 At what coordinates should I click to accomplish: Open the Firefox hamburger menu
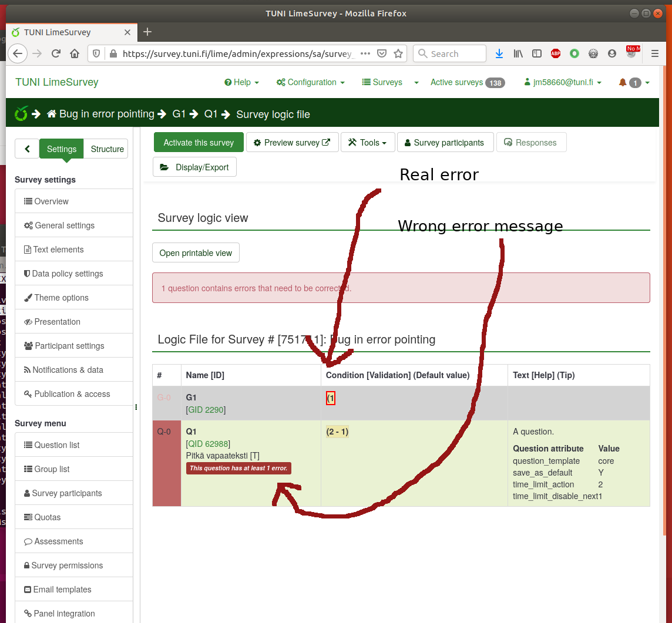[655, 53]
